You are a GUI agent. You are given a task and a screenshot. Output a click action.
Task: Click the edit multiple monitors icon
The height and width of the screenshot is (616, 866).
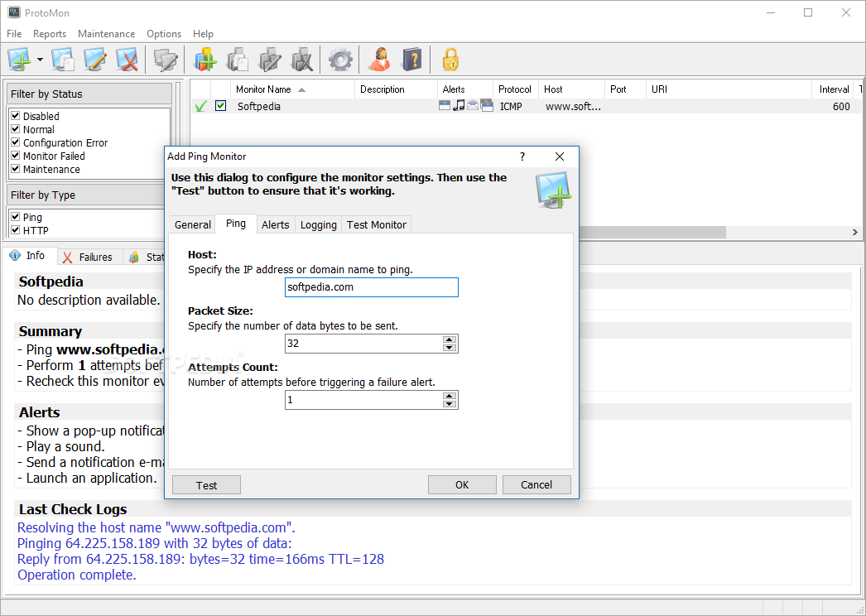click(165, 59)
